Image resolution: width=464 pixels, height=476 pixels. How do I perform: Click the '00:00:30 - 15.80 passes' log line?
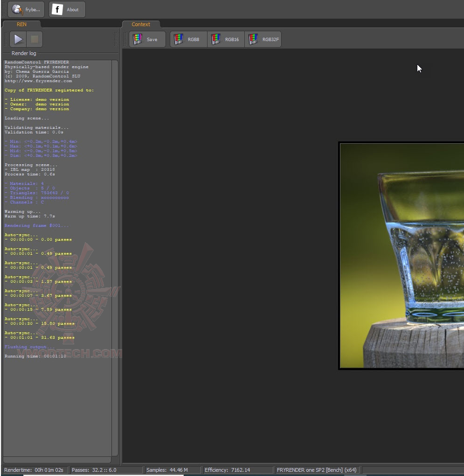pyautogui.click(x=40, y=323)
